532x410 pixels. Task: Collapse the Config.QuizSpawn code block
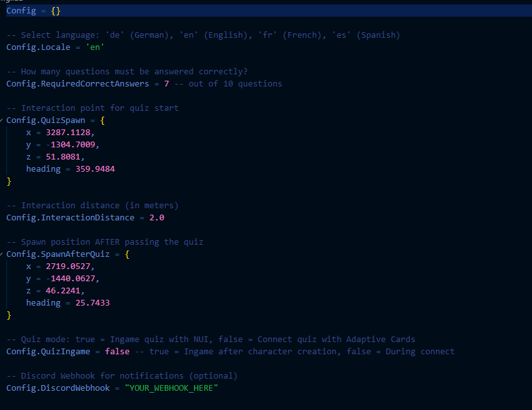(1, 120)
